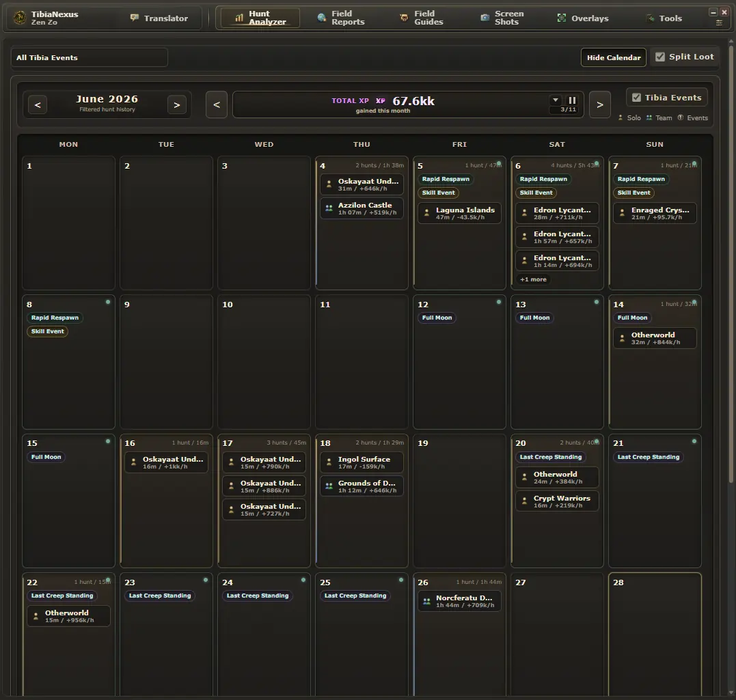The image size is (736, 700).
Task: Click team icon on Grounds of D... entry
Action: pos(329,486)
